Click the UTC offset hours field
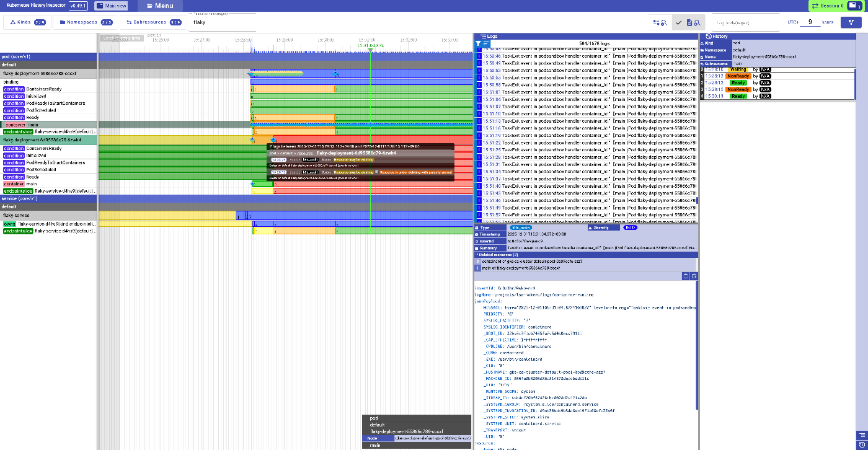This screenshot has width=868, height=450. (x=809, y=22)
